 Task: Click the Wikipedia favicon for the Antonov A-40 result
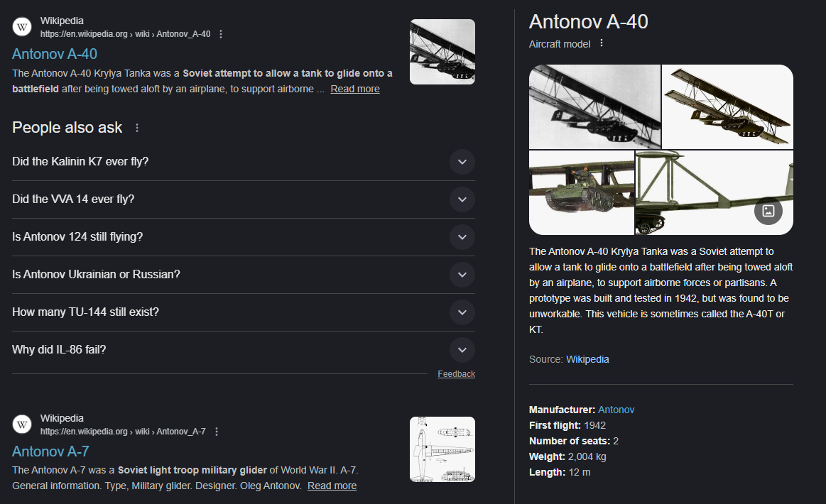click(22, 26)
